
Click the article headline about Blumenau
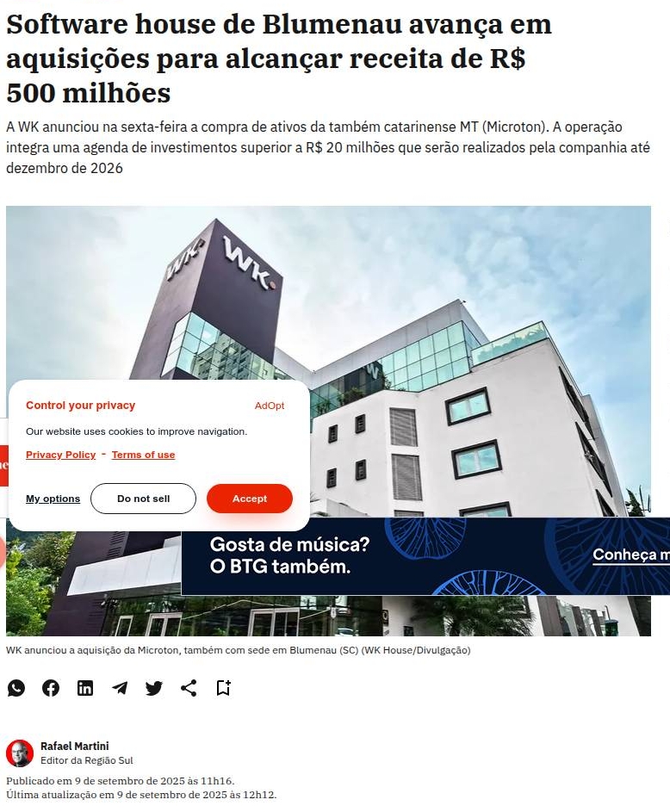coord(278,59)
